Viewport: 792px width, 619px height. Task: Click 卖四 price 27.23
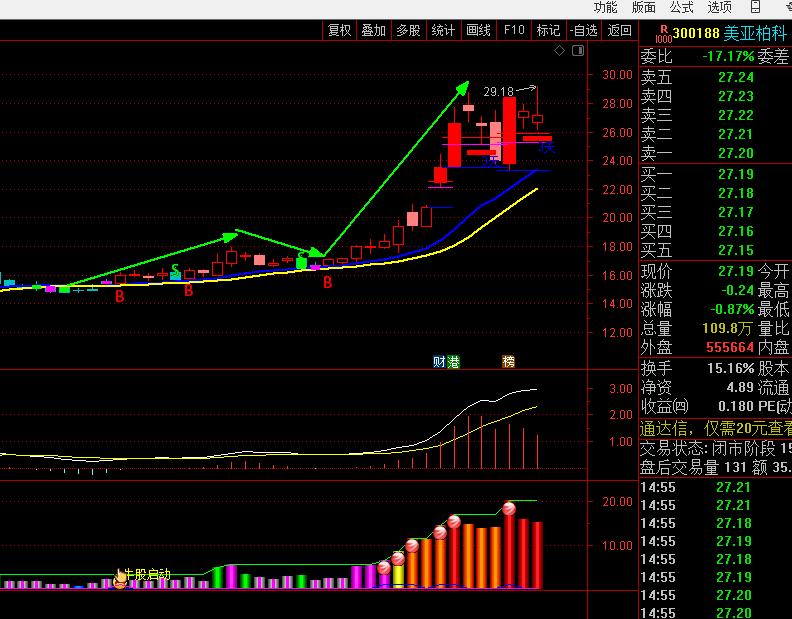point(735,96)
